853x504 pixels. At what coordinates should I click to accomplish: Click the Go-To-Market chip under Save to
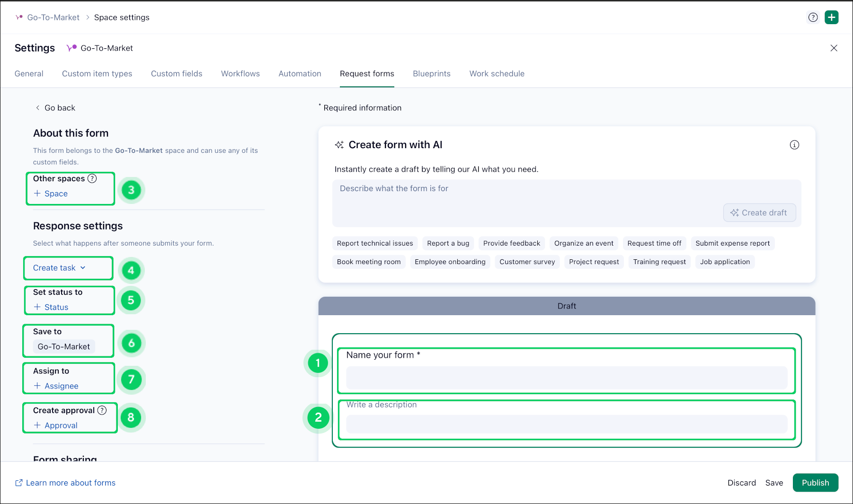click(x=64, y=346)
